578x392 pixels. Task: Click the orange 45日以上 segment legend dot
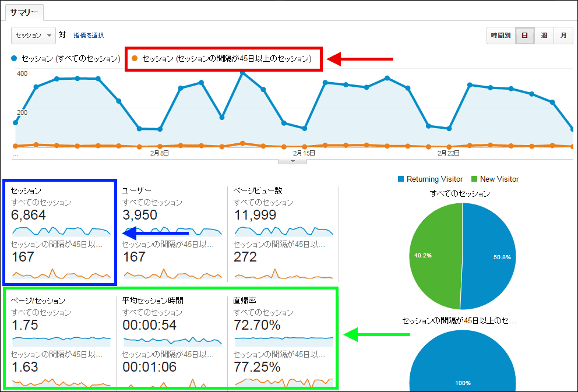coord(135,58)
